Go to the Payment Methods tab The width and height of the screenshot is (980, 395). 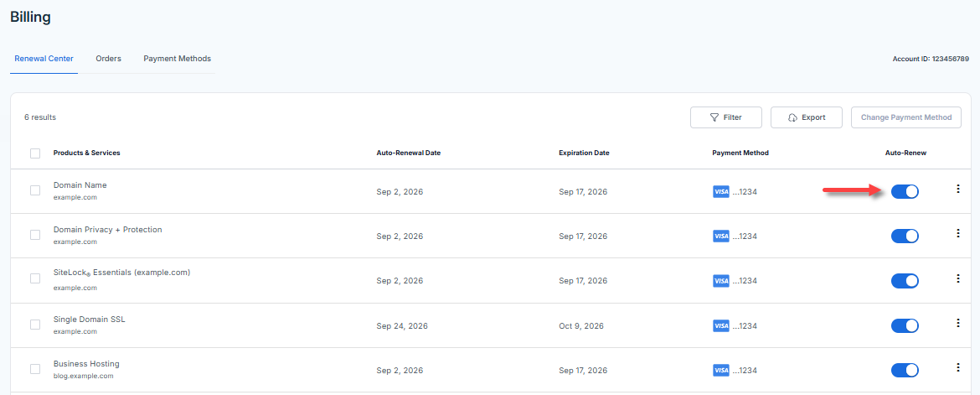coord(177,59)
